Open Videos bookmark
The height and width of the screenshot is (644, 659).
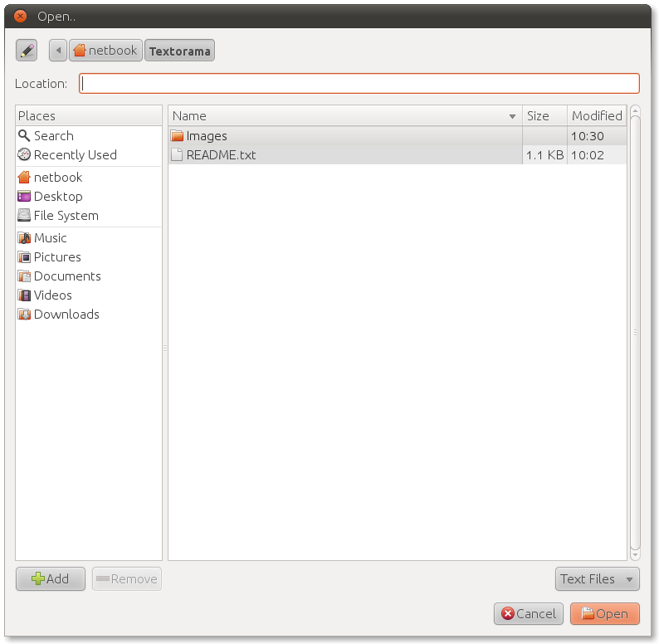pos(88,295)
